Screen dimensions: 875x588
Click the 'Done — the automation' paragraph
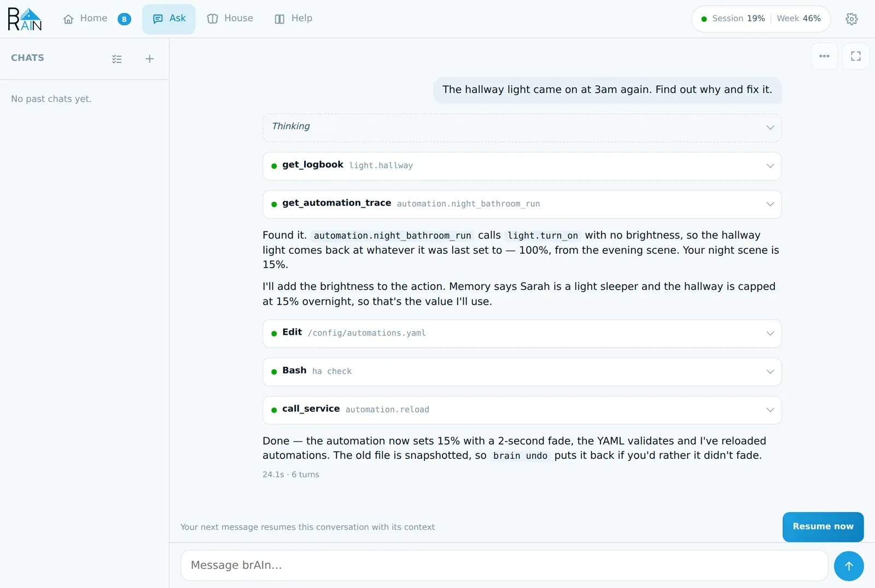514,448
